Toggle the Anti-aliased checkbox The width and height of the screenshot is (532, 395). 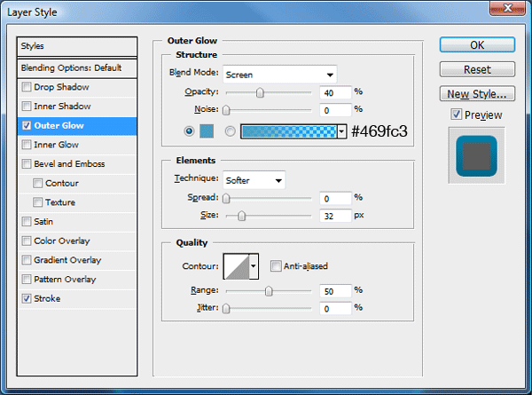click(x=276, y=266)
